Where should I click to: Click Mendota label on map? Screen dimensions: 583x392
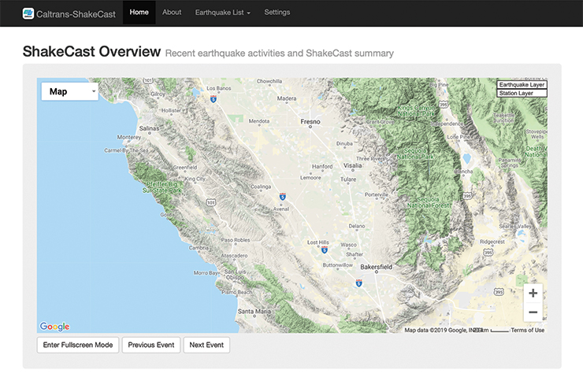click(x=259, y=121)
